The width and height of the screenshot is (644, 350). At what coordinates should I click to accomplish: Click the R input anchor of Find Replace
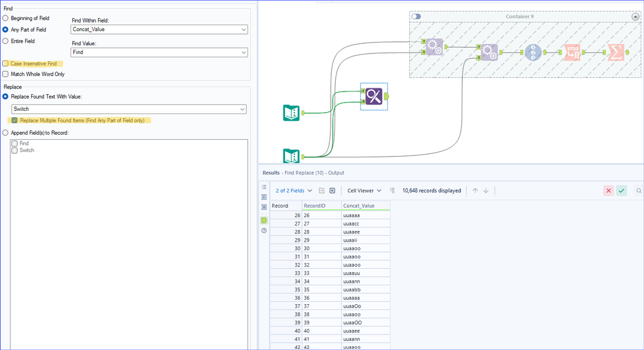[363, 101]
